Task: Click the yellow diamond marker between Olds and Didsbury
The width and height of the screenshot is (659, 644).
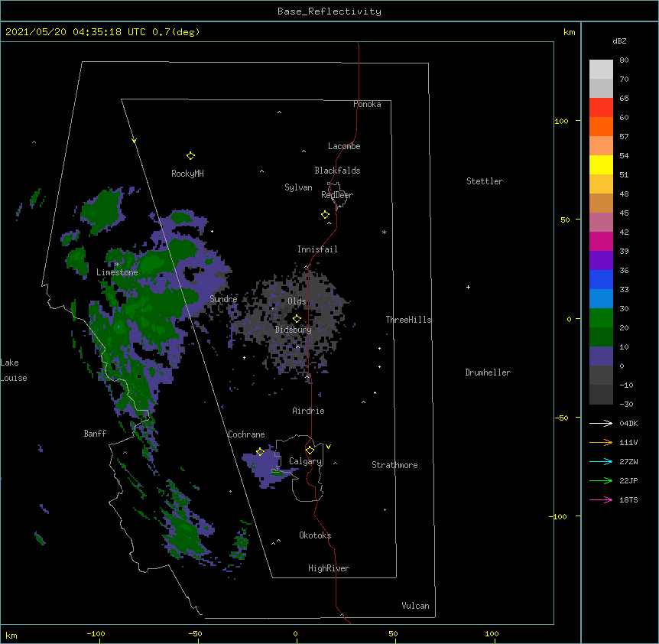Action: click(297, 318)
